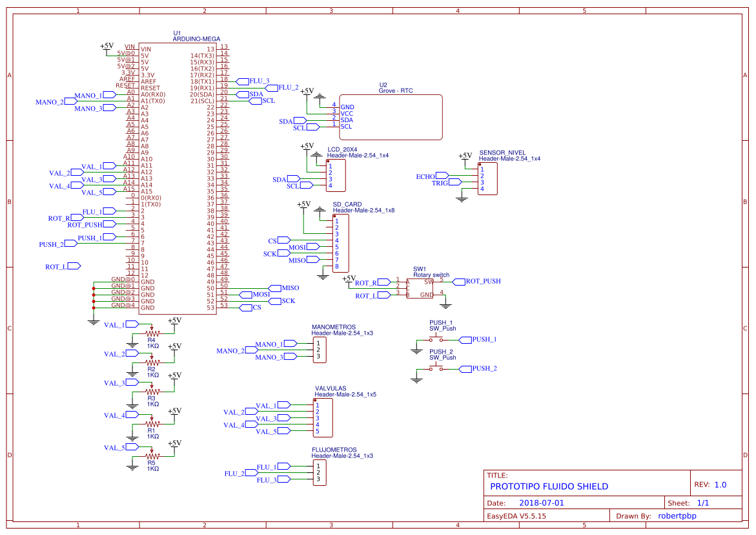Click the U2 Grove-RTC module symbol
The height and width of the screenshot is (535, 756).
(x=391, y=116)
